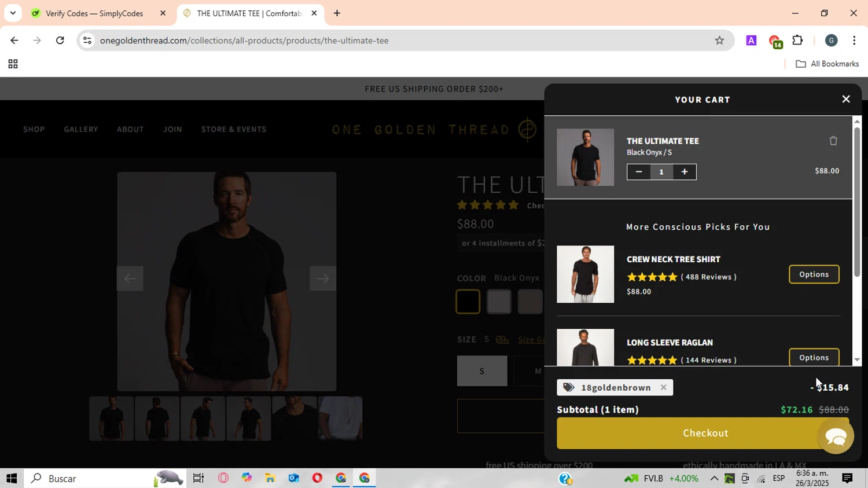Open the Windows Start menu
Screen dimensions: 868x488
point(12,479)
